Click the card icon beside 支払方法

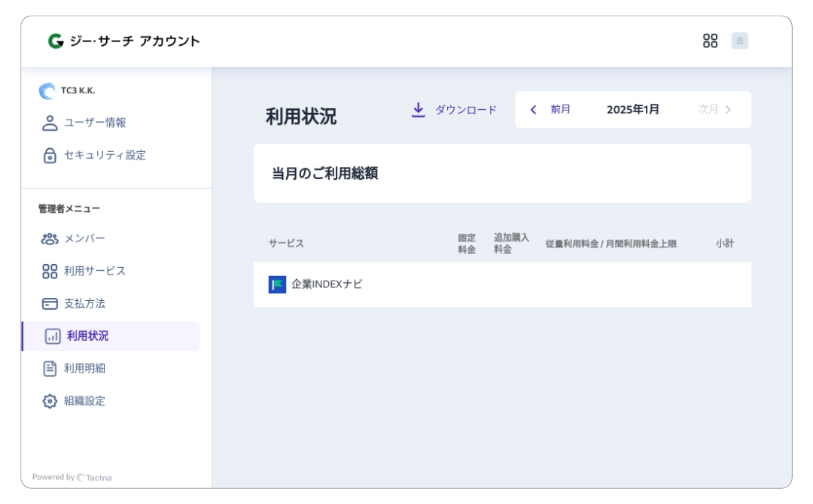coord(50,304)
